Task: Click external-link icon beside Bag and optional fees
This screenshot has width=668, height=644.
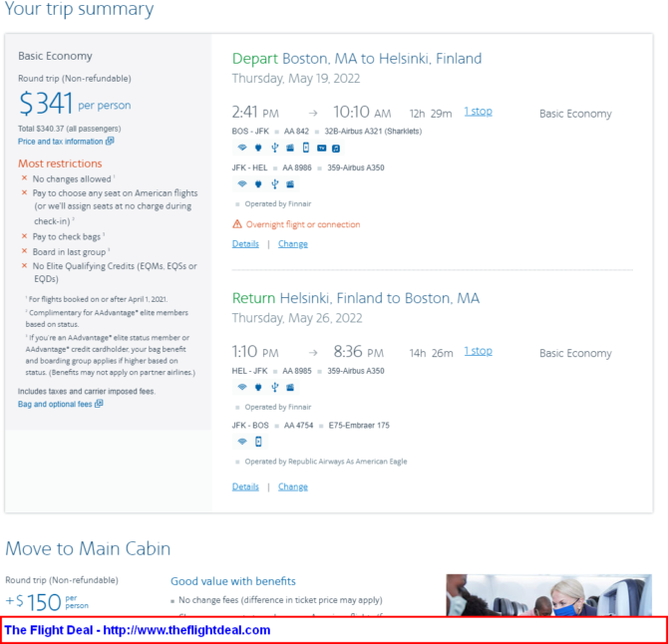Action: pyautogui.click(x=99, y=404)
